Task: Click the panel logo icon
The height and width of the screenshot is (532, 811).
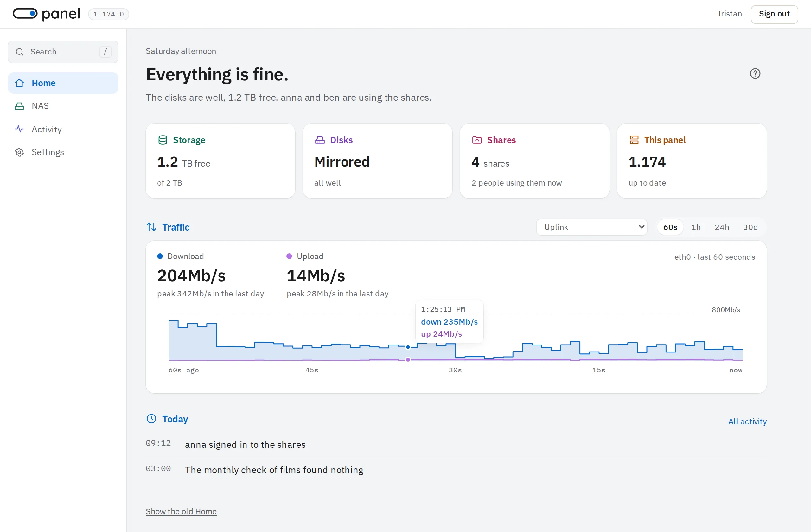Action: point(25,14)
